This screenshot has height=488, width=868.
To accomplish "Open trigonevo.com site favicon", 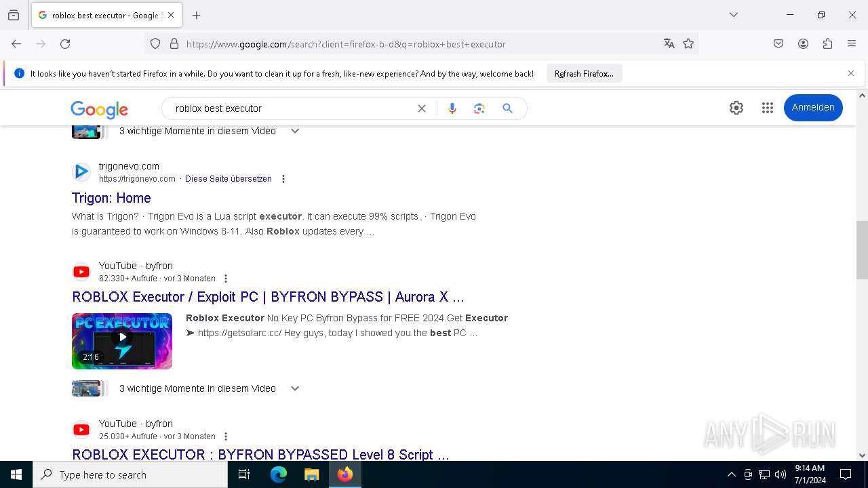I will point(81,172).
